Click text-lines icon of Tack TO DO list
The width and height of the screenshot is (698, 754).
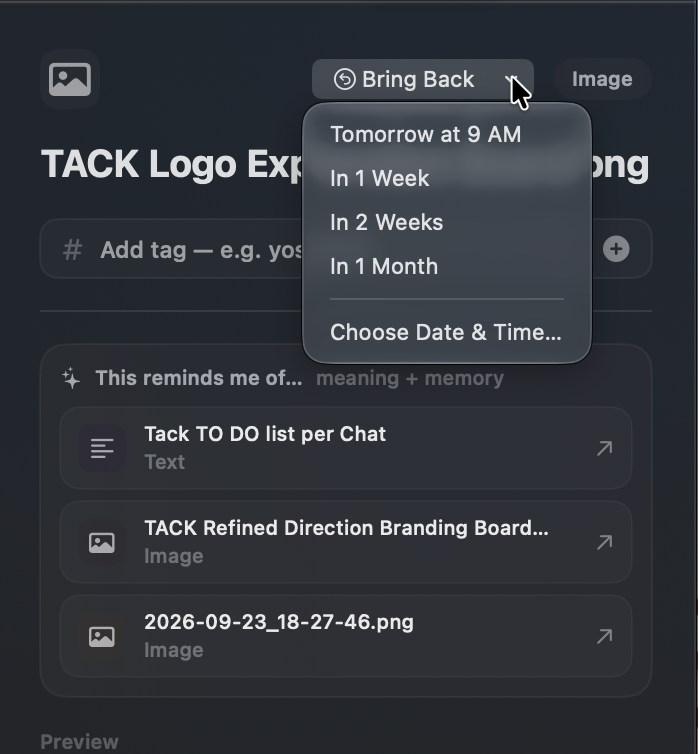coord(102,448)
